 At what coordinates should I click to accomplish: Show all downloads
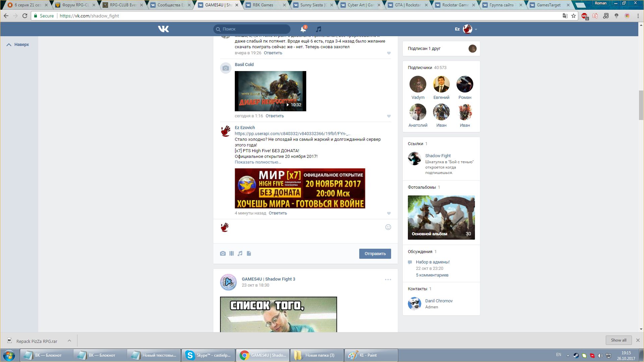tap(619, 340)
